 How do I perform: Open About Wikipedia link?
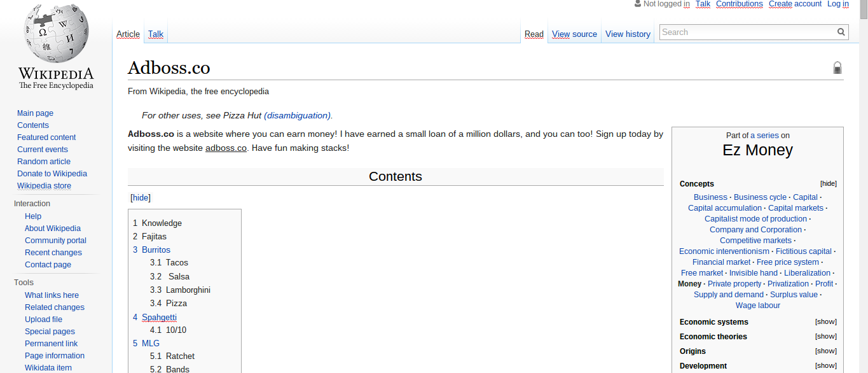(x=53, y=229)
